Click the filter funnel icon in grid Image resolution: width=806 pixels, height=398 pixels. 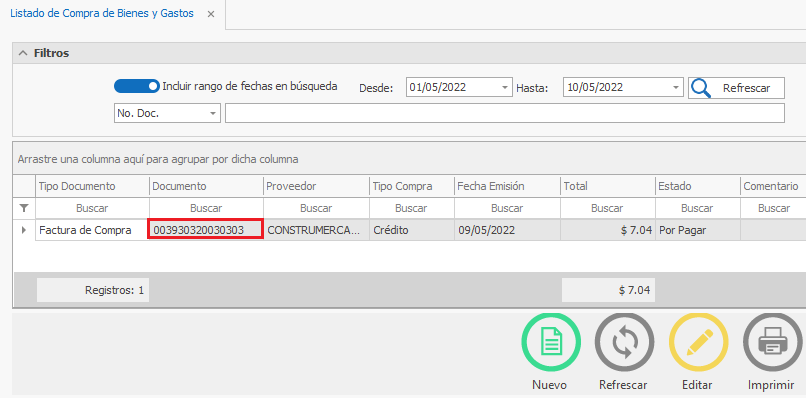point(24,208)
